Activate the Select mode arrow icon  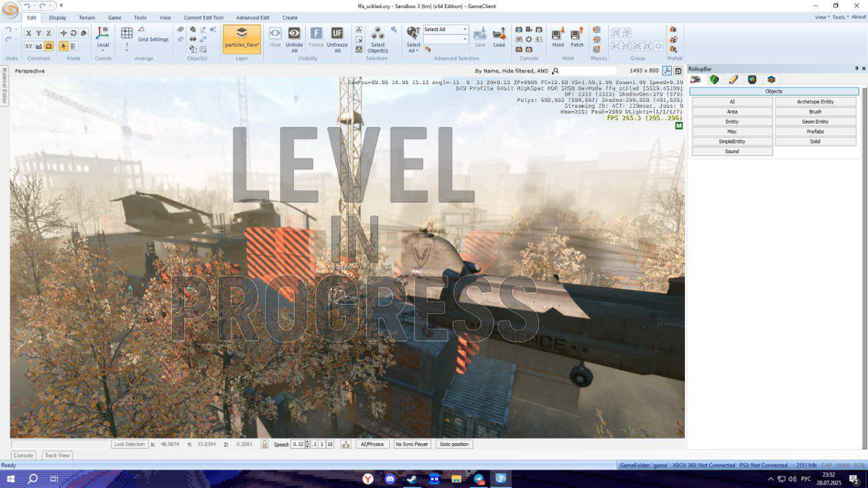(x=63, y=46)
